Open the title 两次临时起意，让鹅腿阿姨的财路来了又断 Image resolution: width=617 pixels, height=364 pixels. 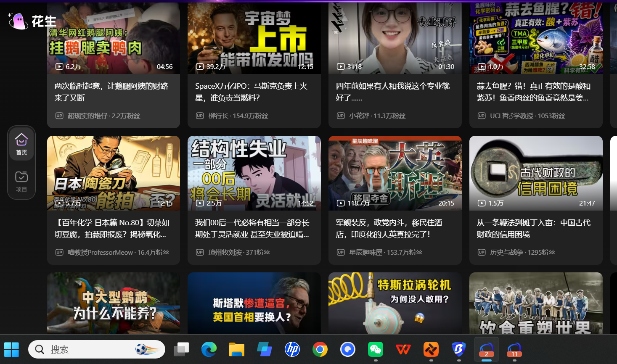[111, 92]
